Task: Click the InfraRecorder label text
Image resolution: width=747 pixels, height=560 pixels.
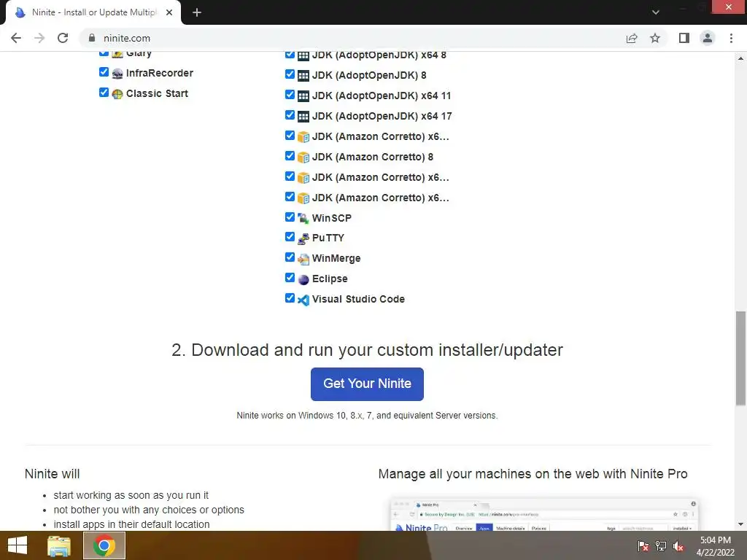Action: 160,74
